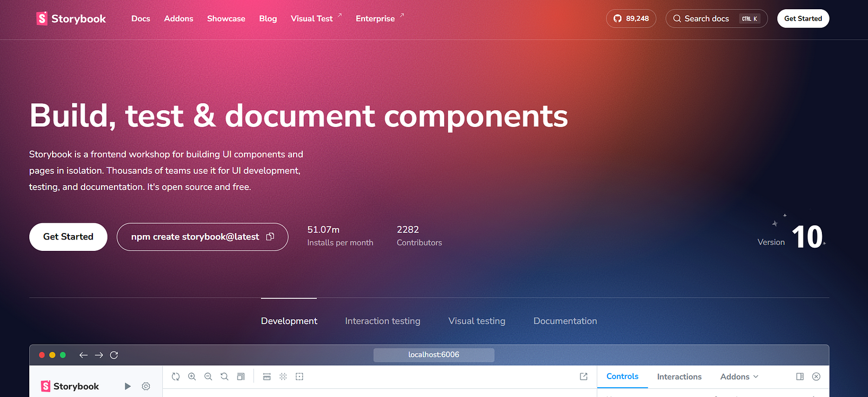Close the addons panel

coord(816,376)
